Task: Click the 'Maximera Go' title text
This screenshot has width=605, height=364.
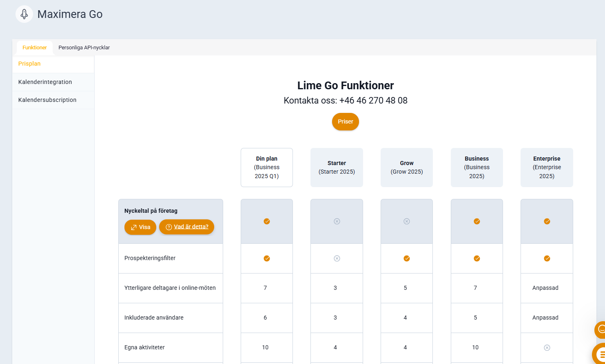Action: [70, 14]
